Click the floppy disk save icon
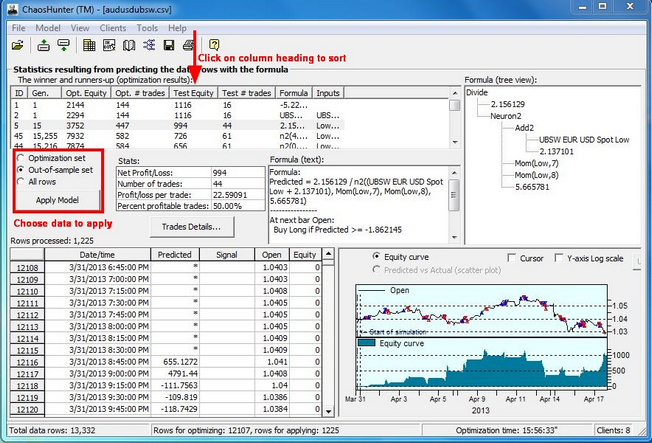Image resolution: width=652 pixels, height=443 pixels. [x=169, y=45]
